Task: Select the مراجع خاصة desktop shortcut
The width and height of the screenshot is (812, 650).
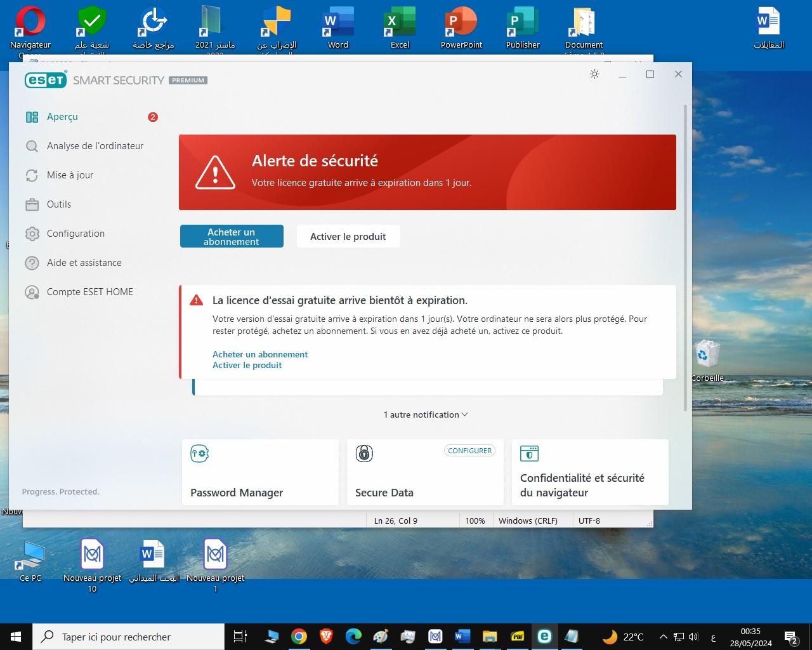Action: click(154, 27)
